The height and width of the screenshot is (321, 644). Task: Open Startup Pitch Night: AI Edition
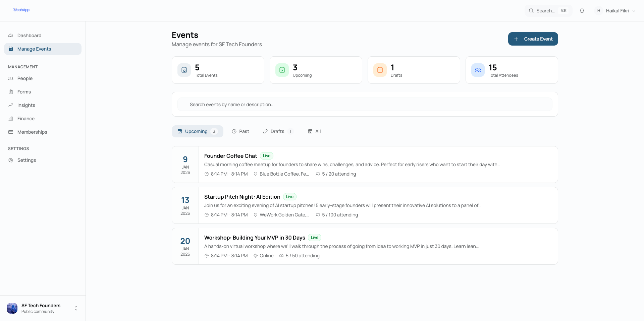(242, 197)
